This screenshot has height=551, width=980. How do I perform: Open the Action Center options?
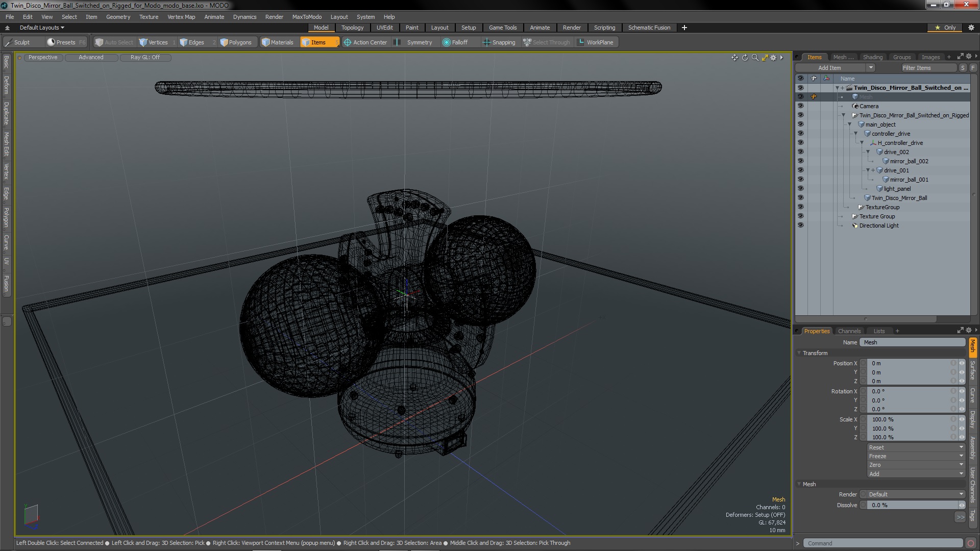point(365,42)
